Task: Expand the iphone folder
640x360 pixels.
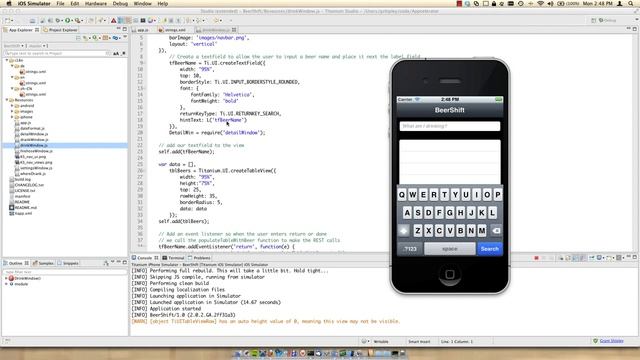Action: 12,117
